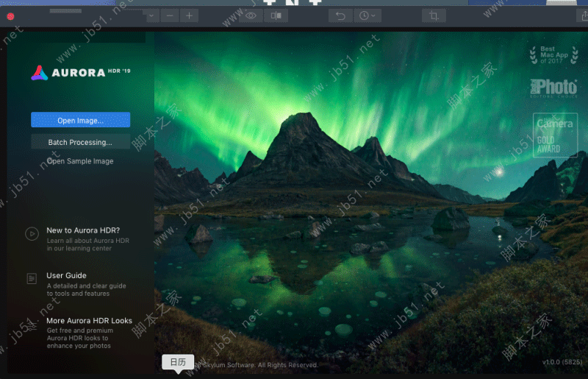Image resolution: width=588 pixels, height=379 pixels.
Task: Click the play circle icon beside New to Aurora HDR
Action: coord(32,233)
